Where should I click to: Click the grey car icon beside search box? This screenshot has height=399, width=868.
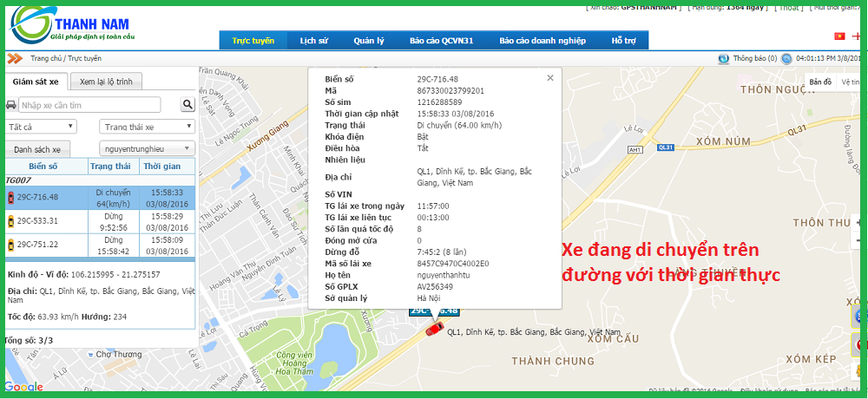11,105
